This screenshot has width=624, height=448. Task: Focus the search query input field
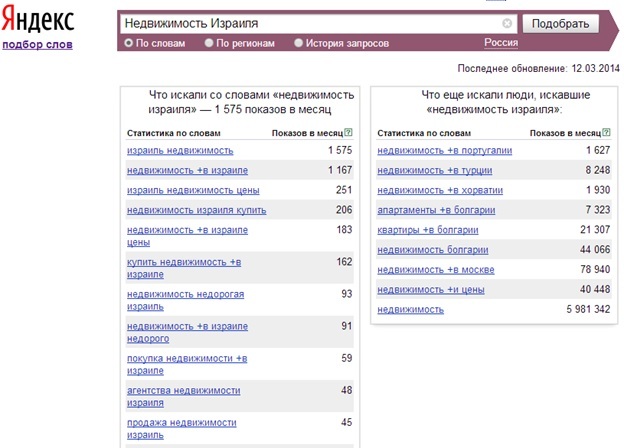(311, 23)
